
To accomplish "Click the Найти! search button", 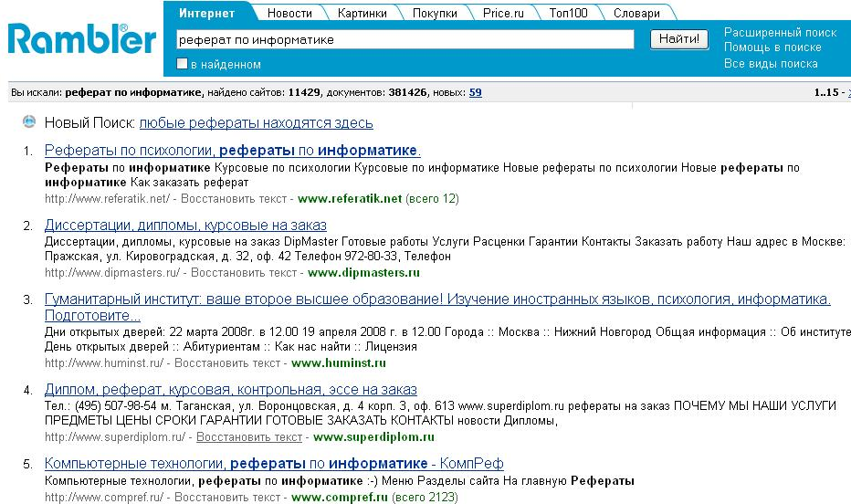I will [679, 39].
